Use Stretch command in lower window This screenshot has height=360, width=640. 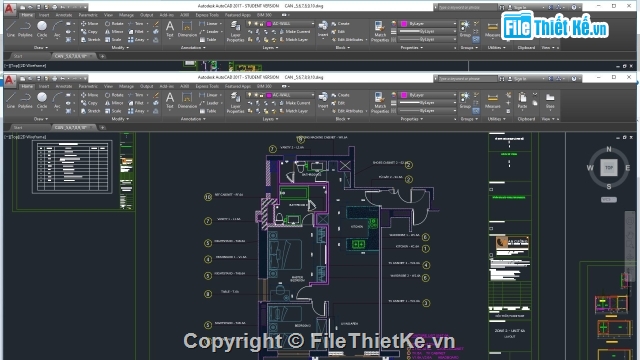pos(90,111)
